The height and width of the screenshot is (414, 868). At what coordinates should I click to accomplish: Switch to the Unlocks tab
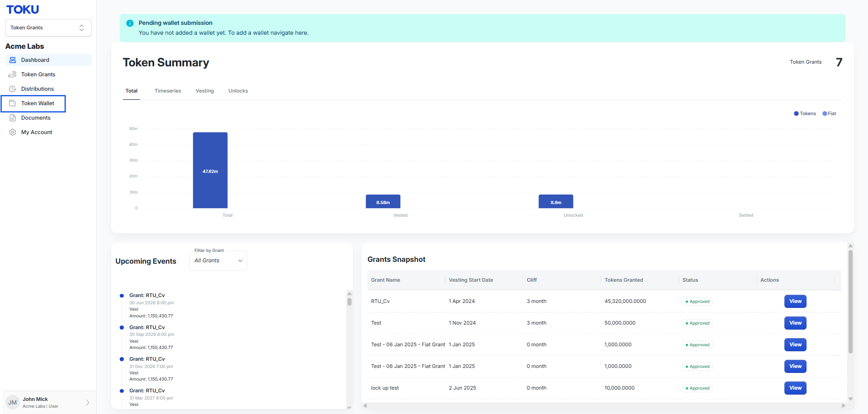tap(238, 91)
